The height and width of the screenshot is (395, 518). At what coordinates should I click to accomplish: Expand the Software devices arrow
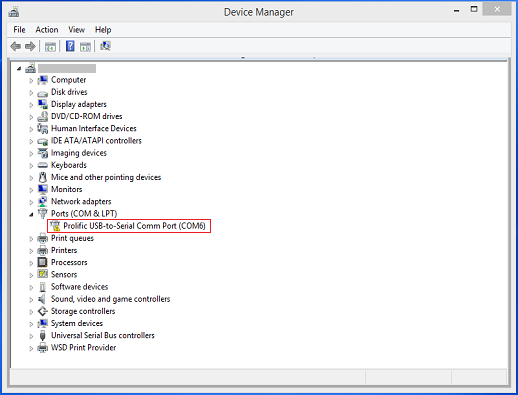click(x=31, y=287)
